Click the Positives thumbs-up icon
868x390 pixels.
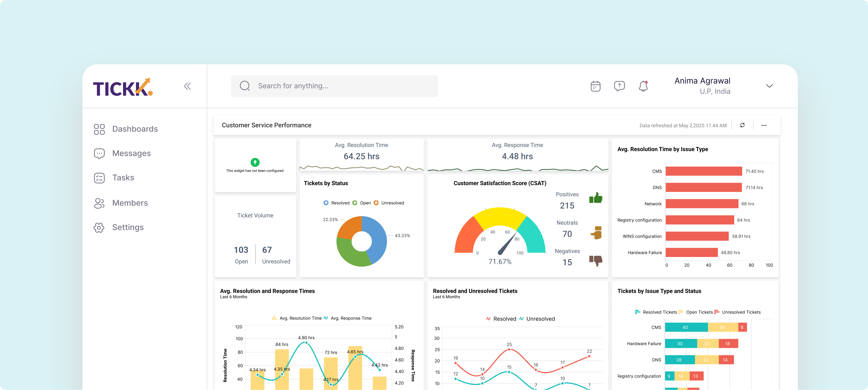596,198
